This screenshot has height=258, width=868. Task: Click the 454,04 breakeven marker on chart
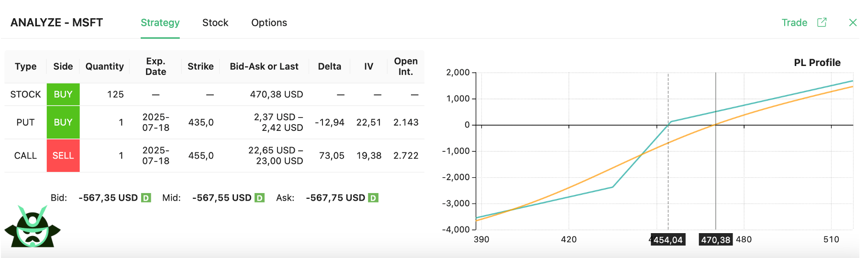tap(668, 240)
